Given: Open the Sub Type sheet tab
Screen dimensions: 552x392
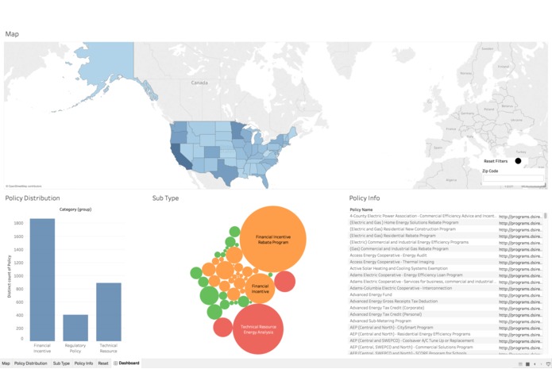Looking at the screenshot, I should pyautogui.click(x=61, y=363).
